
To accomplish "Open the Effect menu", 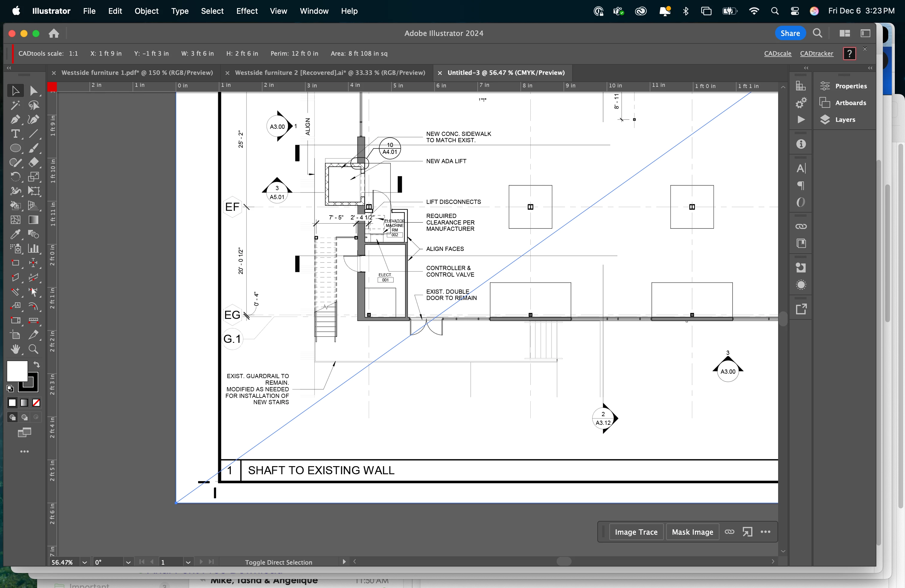I will pos(246,11).
